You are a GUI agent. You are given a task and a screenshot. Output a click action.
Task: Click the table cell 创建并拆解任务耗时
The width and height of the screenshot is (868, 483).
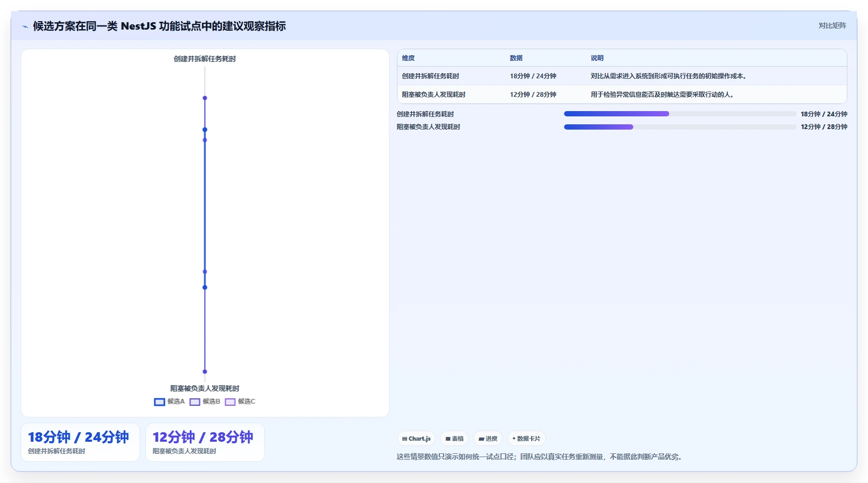point(430,76)
